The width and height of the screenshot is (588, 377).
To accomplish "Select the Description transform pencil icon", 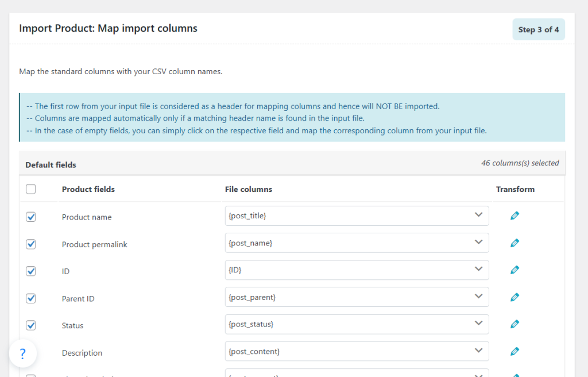I will 514,351.
